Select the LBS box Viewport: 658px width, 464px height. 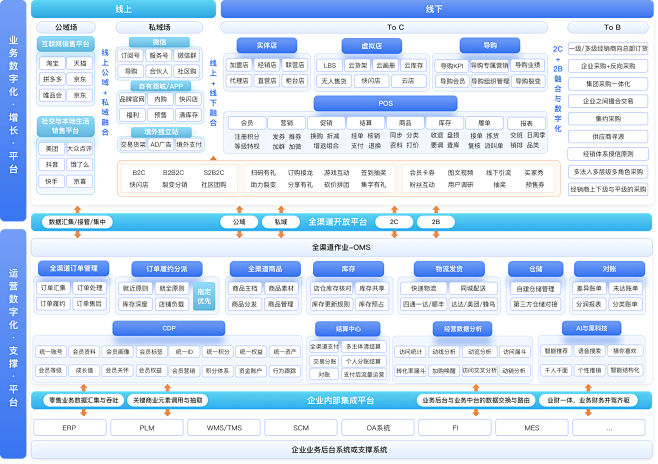click(330, 65)
